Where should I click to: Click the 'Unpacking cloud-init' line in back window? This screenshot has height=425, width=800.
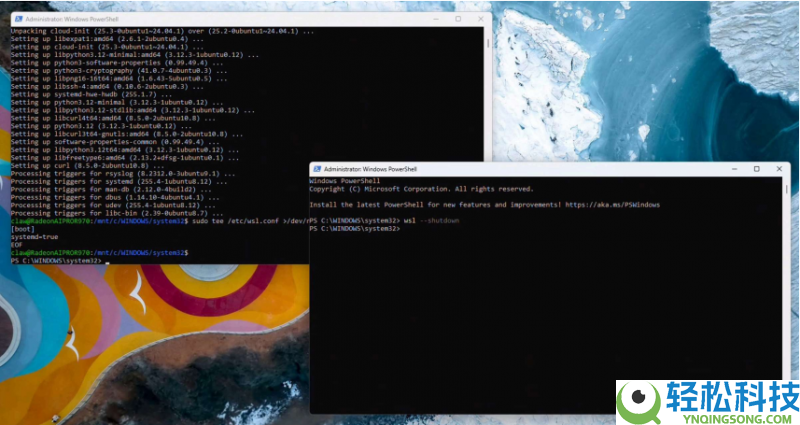pos(162,31)
